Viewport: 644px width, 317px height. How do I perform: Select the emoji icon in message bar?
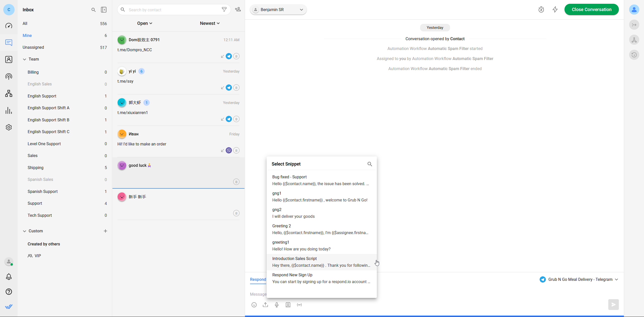(x=254, y=305)
